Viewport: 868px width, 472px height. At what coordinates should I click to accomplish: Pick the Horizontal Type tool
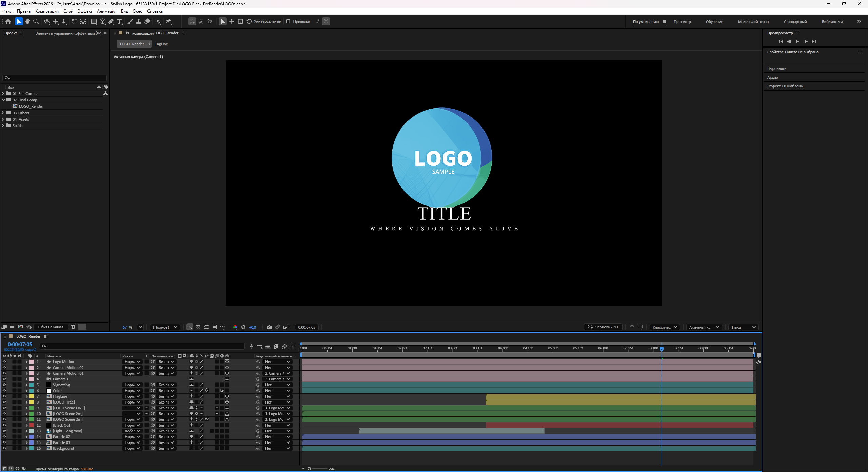(119, 21)
